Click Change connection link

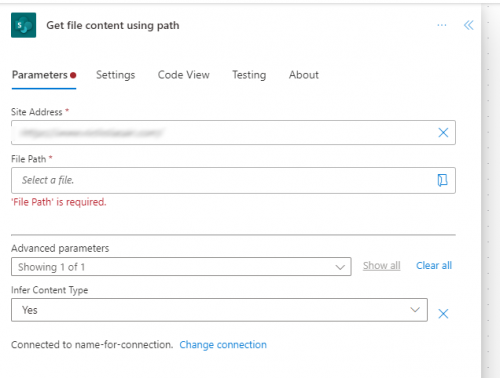(x=223, y=345)
